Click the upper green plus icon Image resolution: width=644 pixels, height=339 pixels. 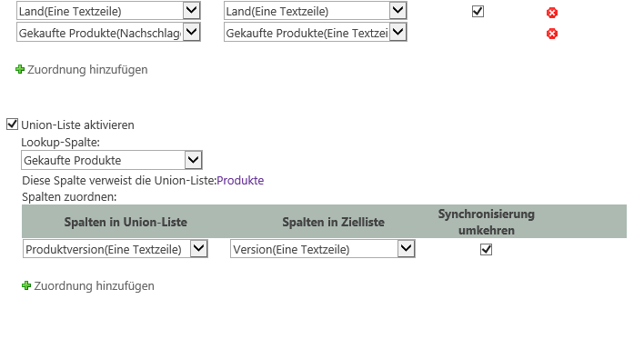(x=20, y=69)
